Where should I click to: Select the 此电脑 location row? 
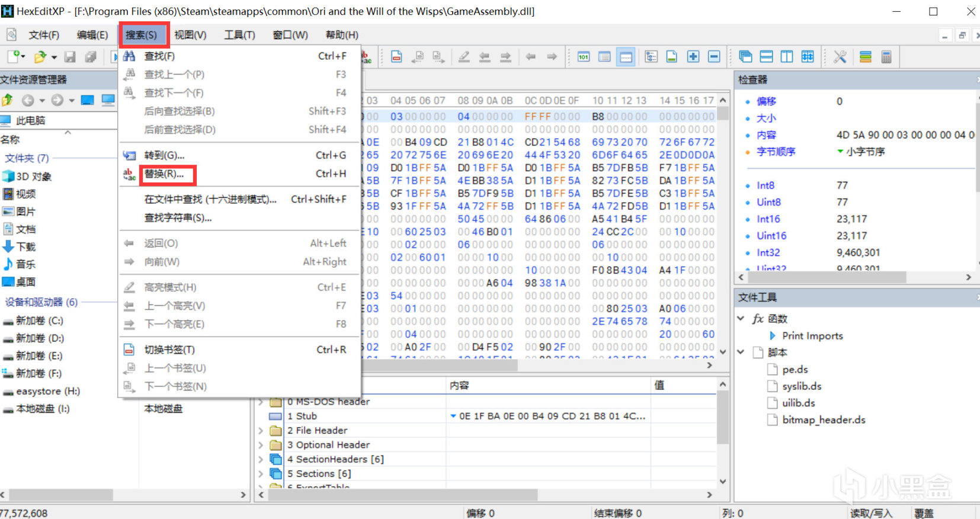click(58, 121)
